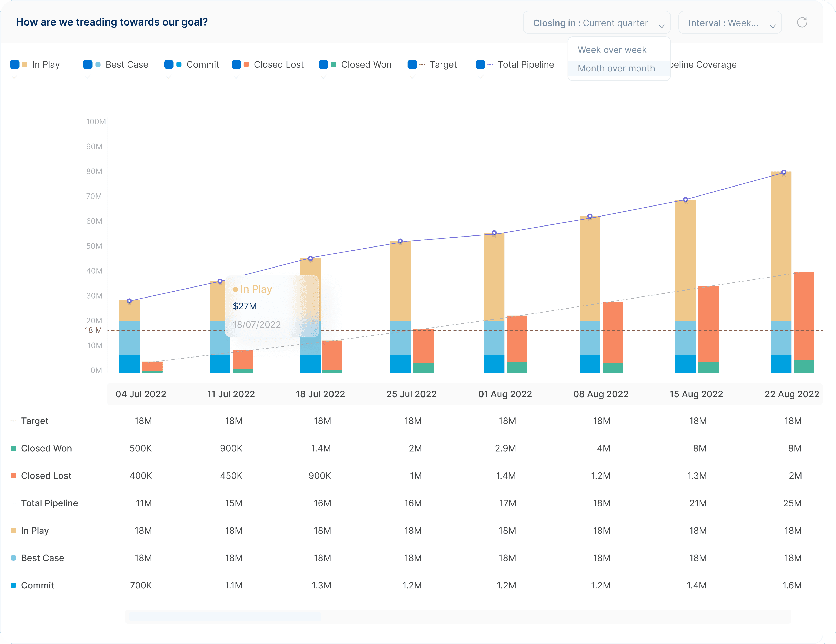Toggle the Target series checkbox
The image size is (836, 644).
(x=412, y=64)
